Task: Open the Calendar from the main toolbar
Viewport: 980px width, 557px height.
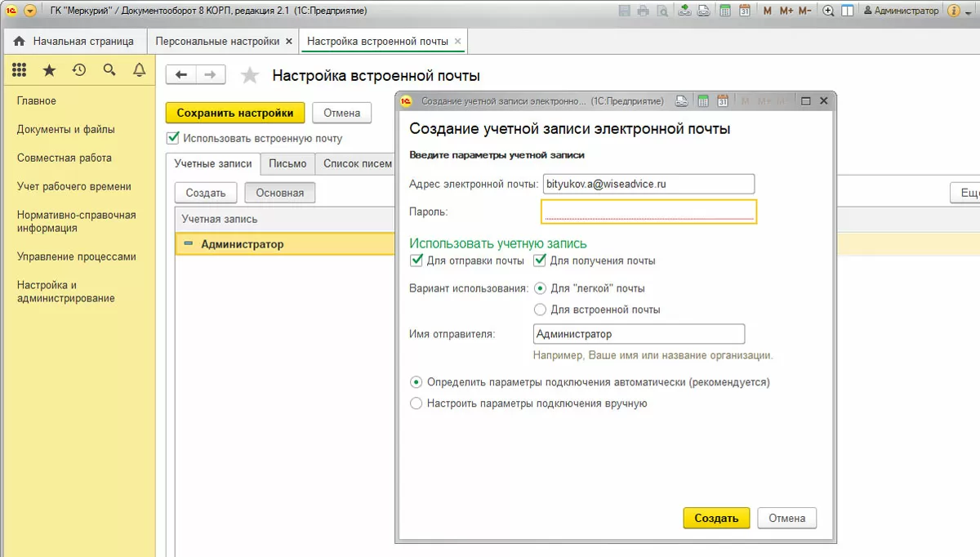Action: 744,11
